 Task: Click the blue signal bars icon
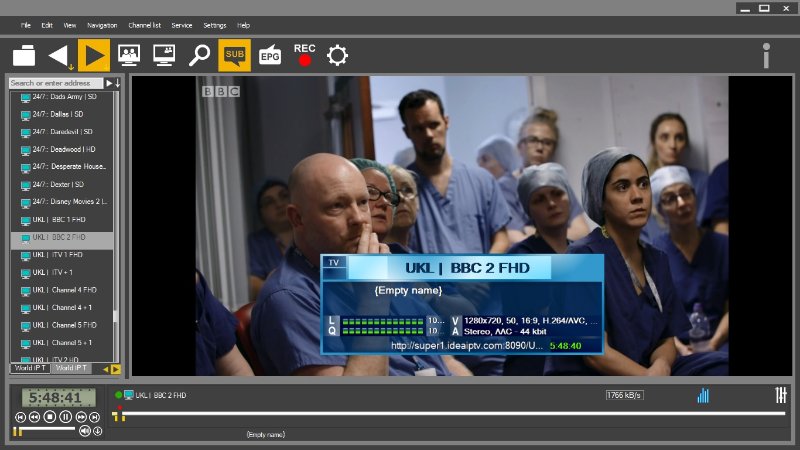click(703, 396)
